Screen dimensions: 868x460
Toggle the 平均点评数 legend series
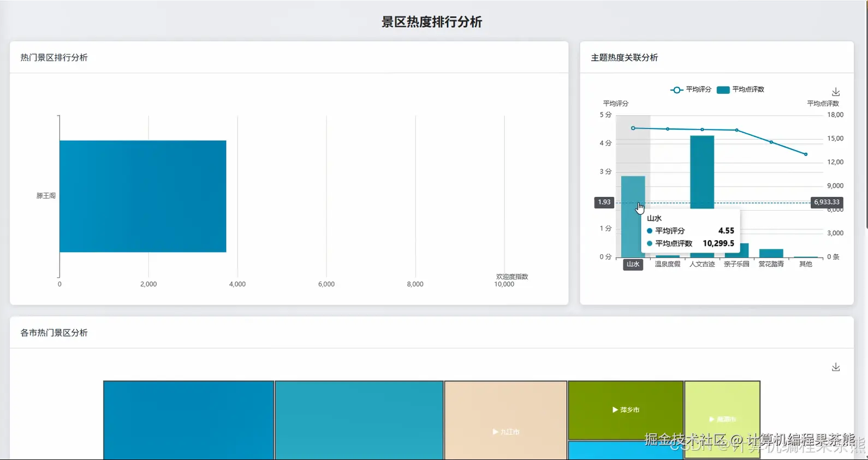point(740,89)
